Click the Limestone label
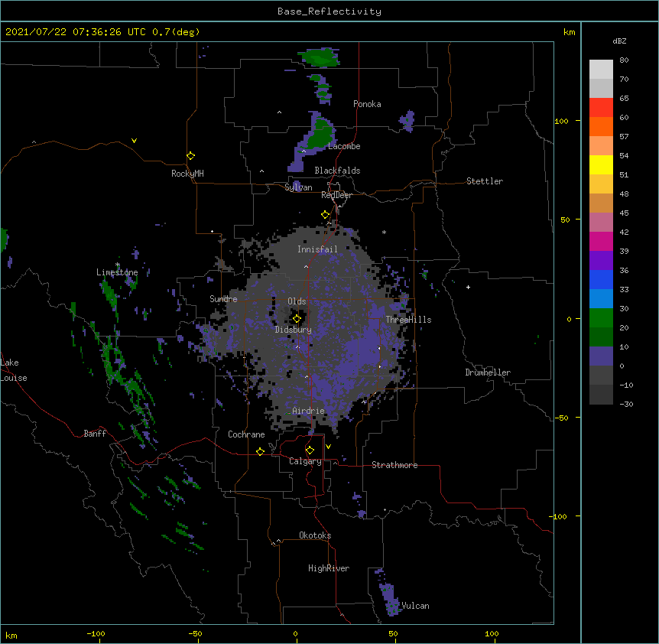The width and height of the screenshot is (659, 644). tap(117, 272)
